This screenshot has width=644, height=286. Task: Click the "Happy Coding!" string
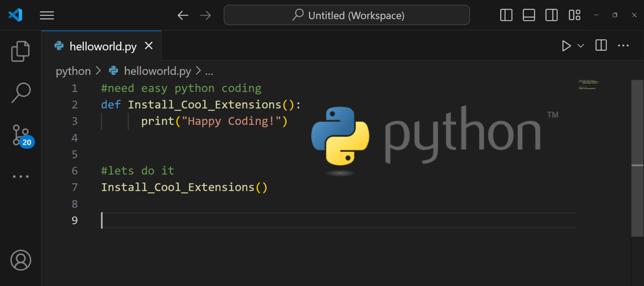click(231, 121)
